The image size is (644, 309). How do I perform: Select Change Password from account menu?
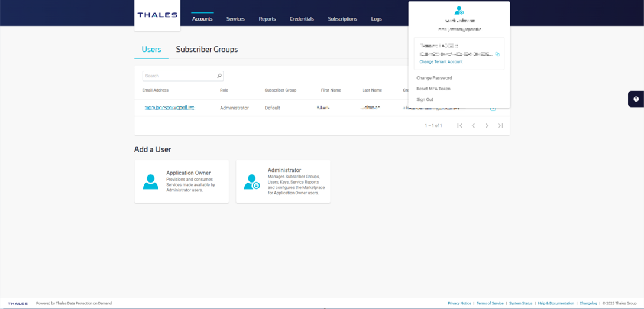click(434, 78)
